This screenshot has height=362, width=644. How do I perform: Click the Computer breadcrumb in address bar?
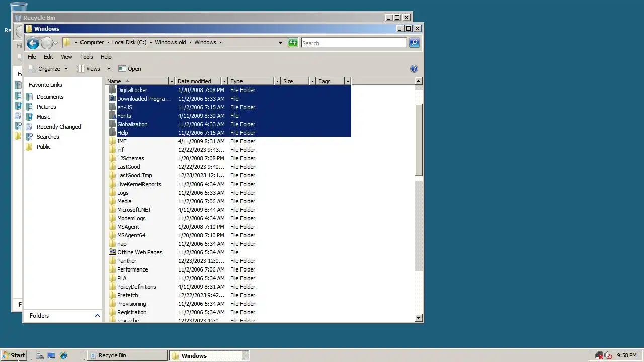[92, 42]
